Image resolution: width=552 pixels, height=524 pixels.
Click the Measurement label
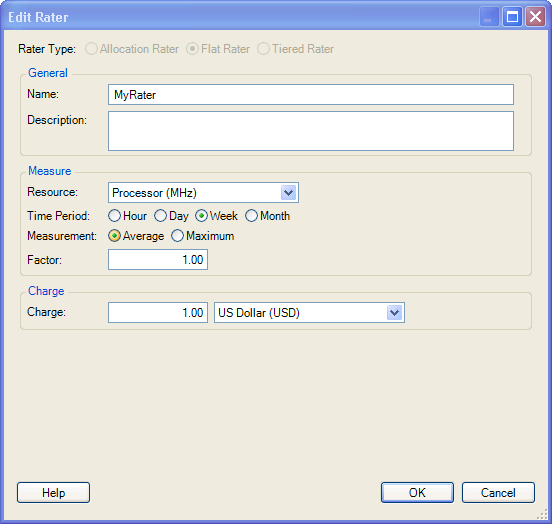[62, 236]
